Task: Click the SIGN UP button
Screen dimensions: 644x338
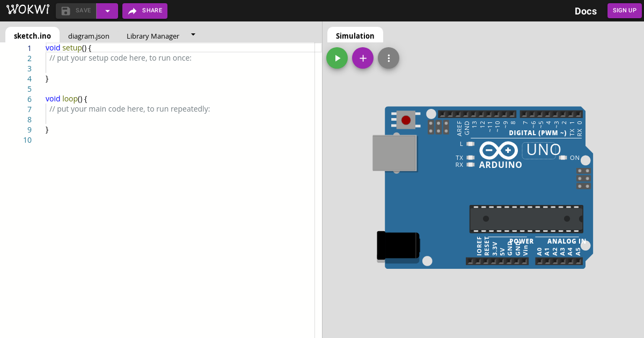Action: 624,10
